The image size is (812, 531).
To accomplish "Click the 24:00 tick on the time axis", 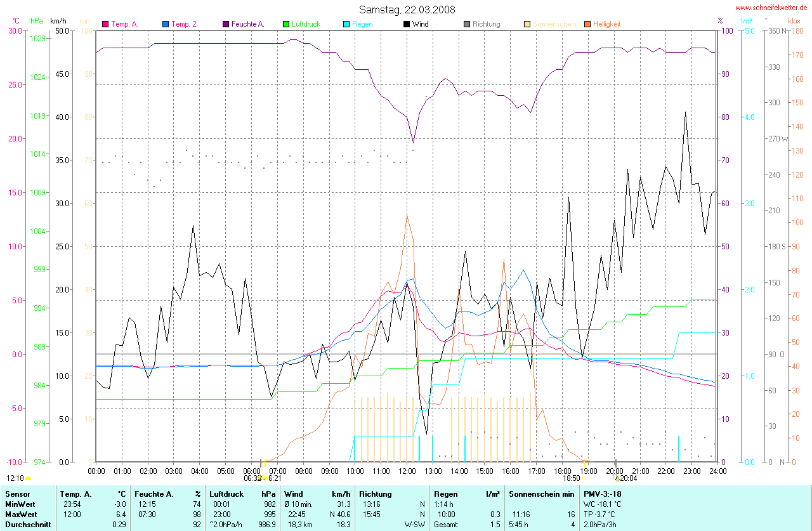I will pos(717,471).
